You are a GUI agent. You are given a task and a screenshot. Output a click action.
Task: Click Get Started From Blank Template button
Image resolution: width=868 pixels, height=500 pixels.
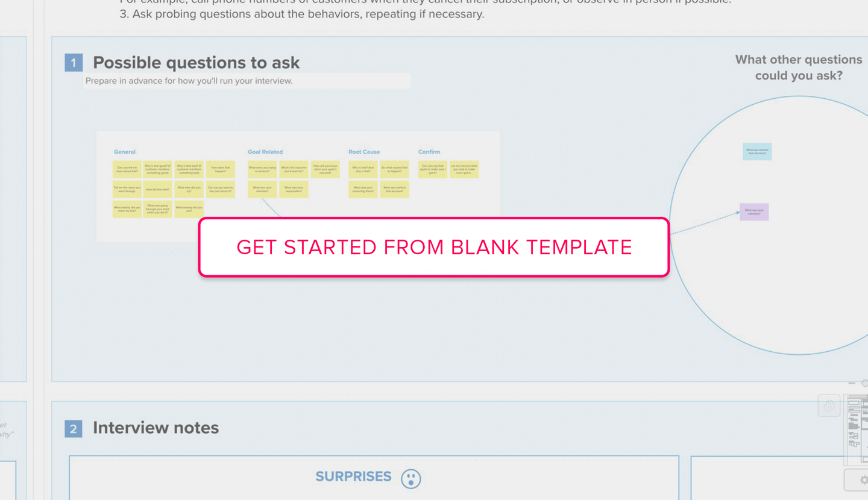(x=434, y=247)
